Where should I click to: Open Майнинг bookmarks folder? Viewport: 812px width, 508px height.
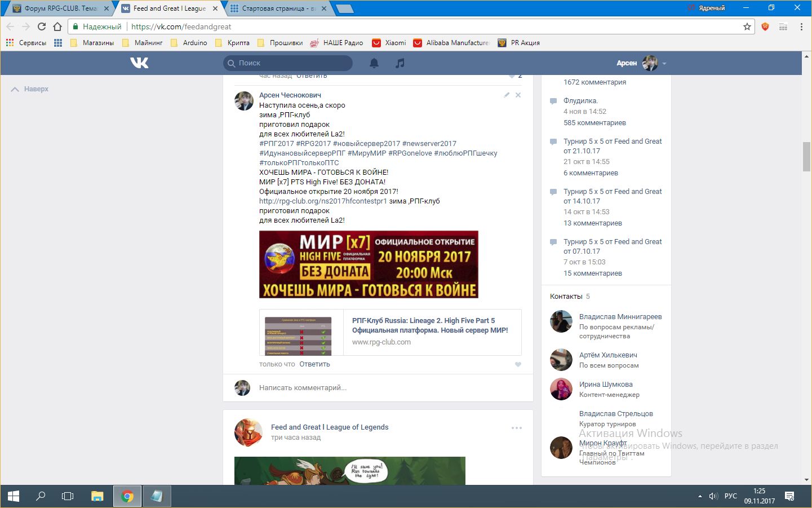[143, 43]
